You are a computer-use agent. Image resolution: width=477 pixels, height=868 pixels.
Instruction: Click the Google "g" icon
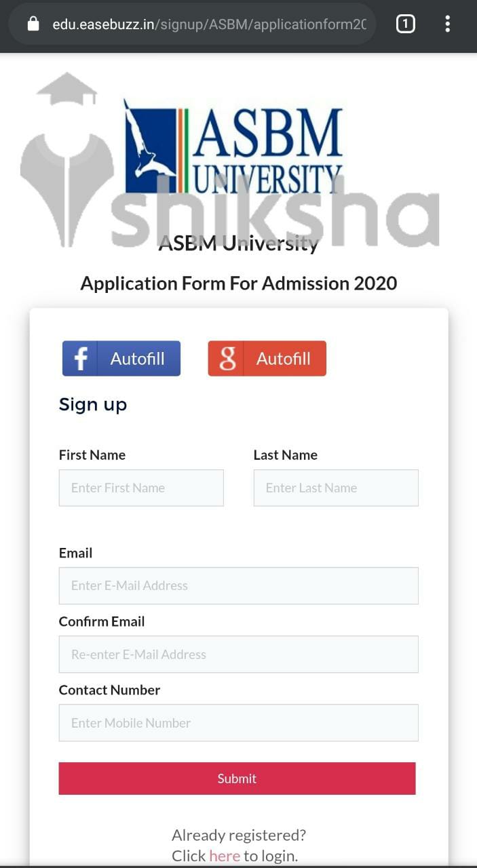click(x=226, y=358)
